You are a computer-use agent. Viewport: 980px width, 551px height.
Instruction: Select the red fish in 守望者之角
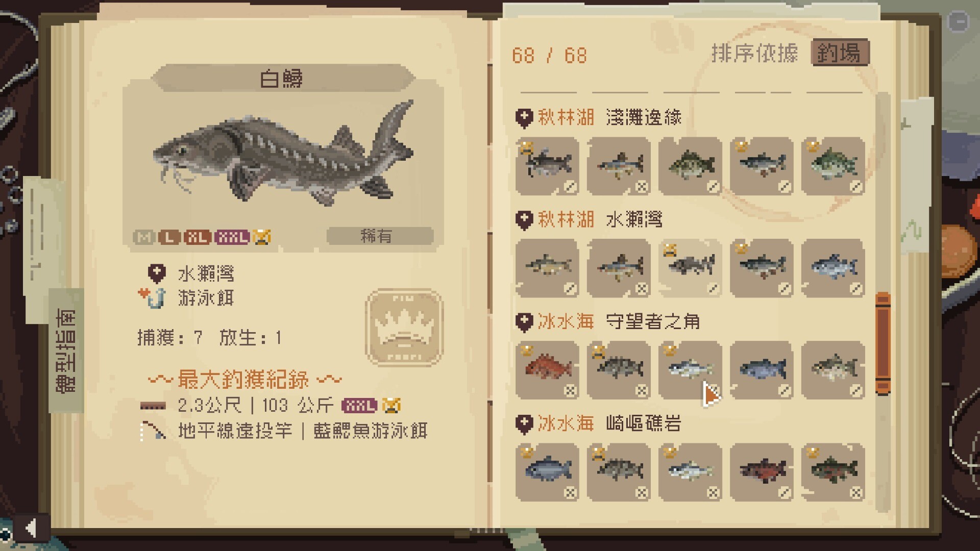pyautogui.click(x=547, y=370)
